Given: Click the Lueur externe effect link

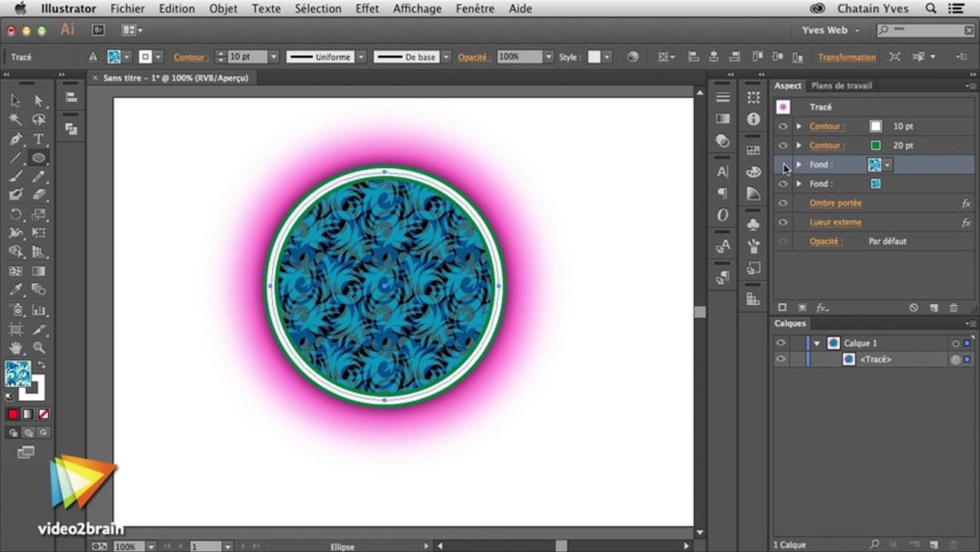Looking at the screenshot, I should pos(835,222).
